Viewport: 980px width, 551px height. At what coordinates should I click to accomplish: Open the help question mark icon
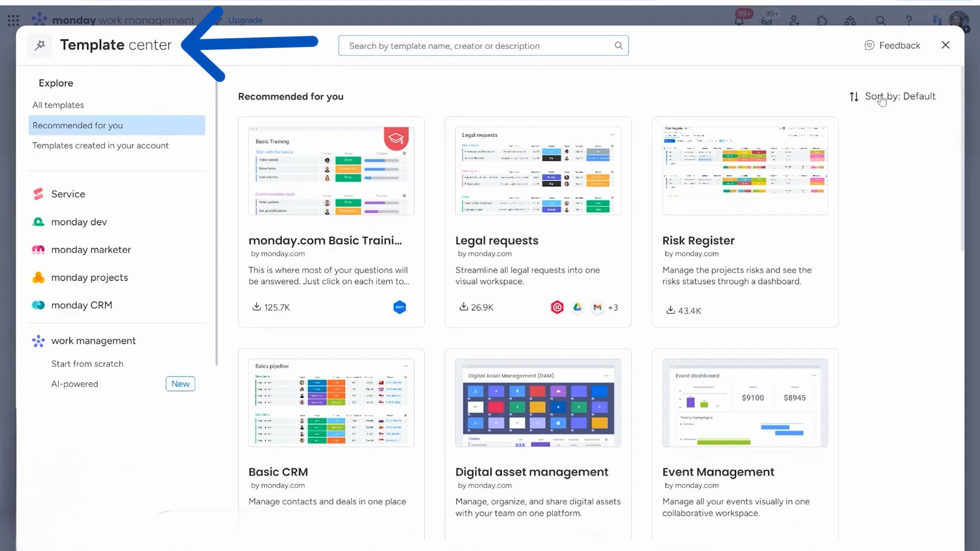click(x=909, y=20)
